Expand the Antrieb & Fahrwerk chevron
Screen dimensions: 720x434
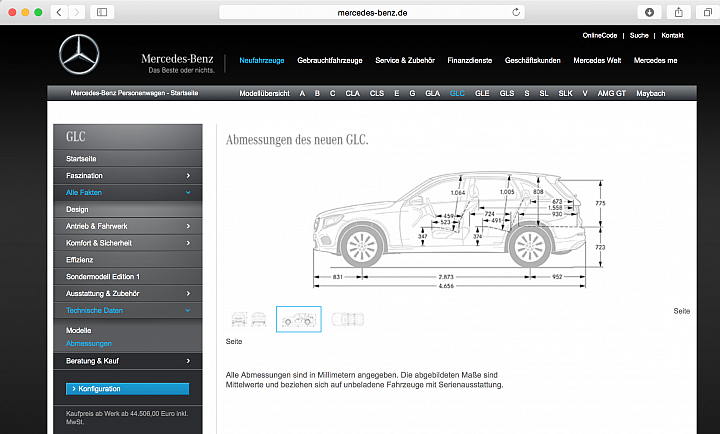(x=188, y=226)
